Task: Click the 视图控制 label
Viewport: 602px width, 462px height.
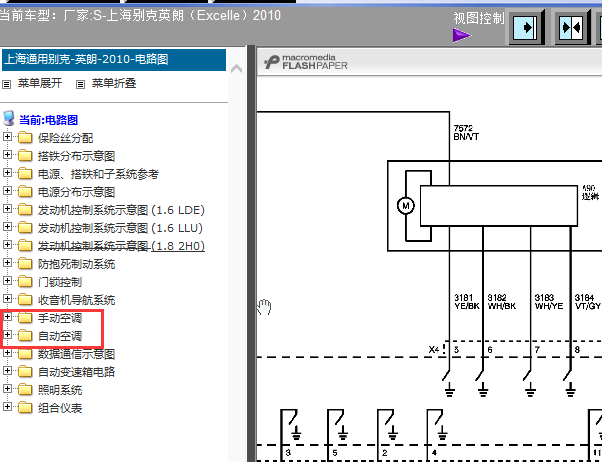Action: tap(478, 18)
